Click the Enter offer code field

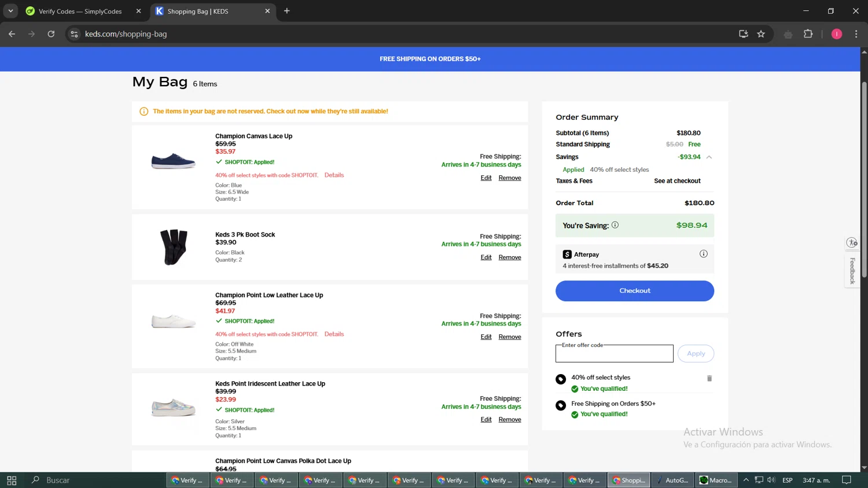pyautogui.click(x=614, y=354)
